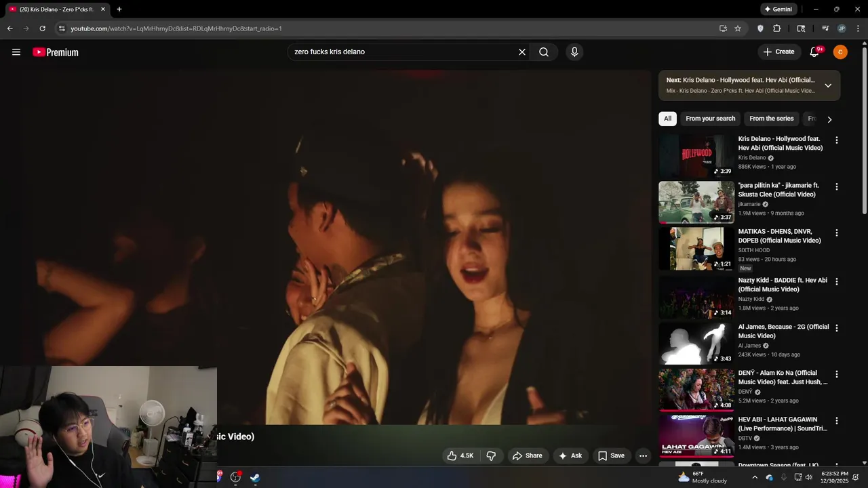868x488 pixels.
Task: Share the video
Action: pos(528,456)
